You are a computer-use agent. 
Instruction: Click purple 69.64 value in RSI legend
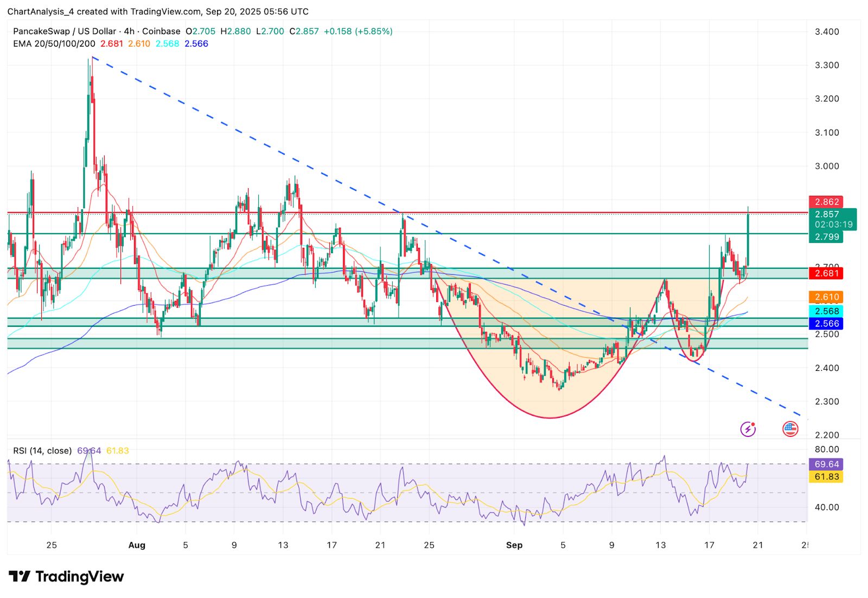(89, 451)
